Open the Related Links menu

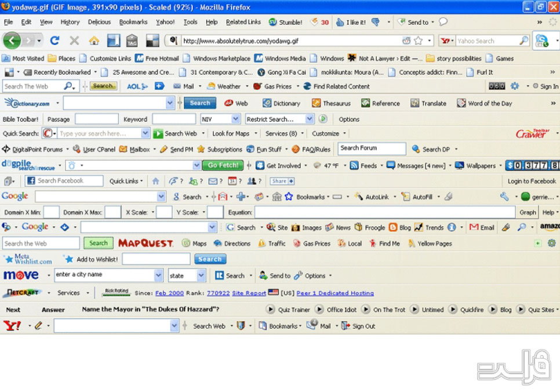[x=243, y=22]
